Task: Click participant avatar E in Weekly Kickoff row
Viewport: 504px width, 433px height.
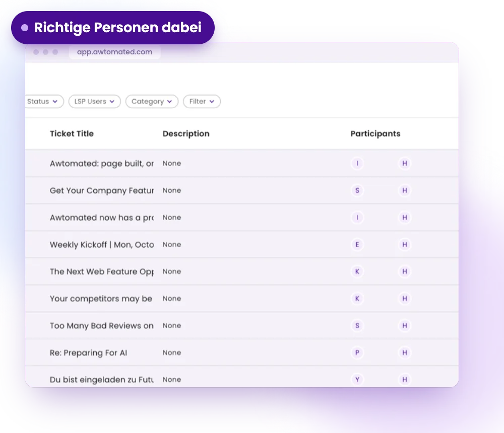Action: [x=357, y=245]
